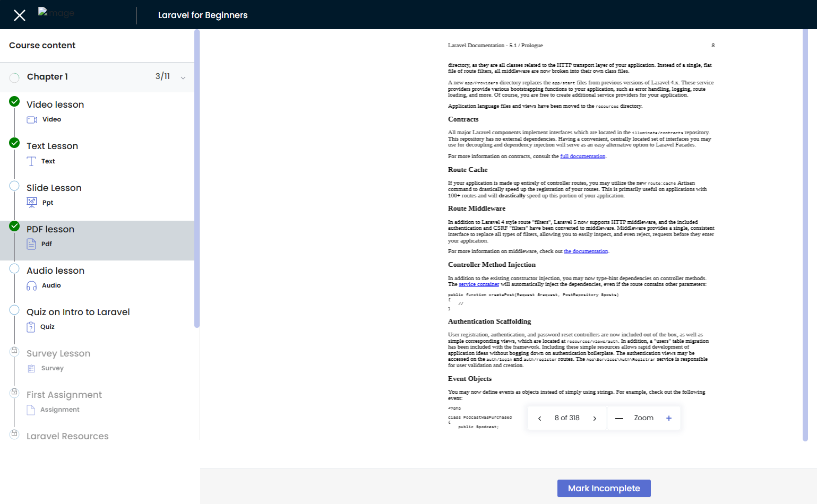Image resolution: width=817 pixels, height=504 pixels.
Task: Click the lock icon beside Laravel Resources
Action: pos(14,433)
